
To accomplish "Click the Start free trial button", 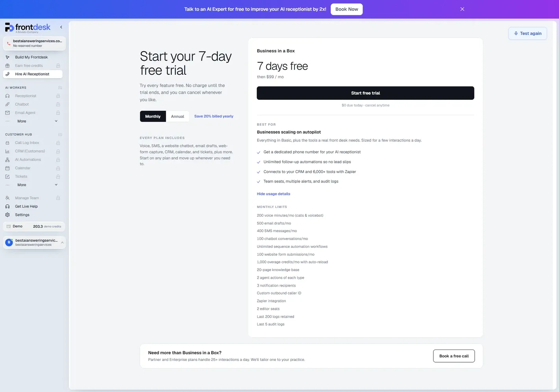I will [x=365, y=93].
